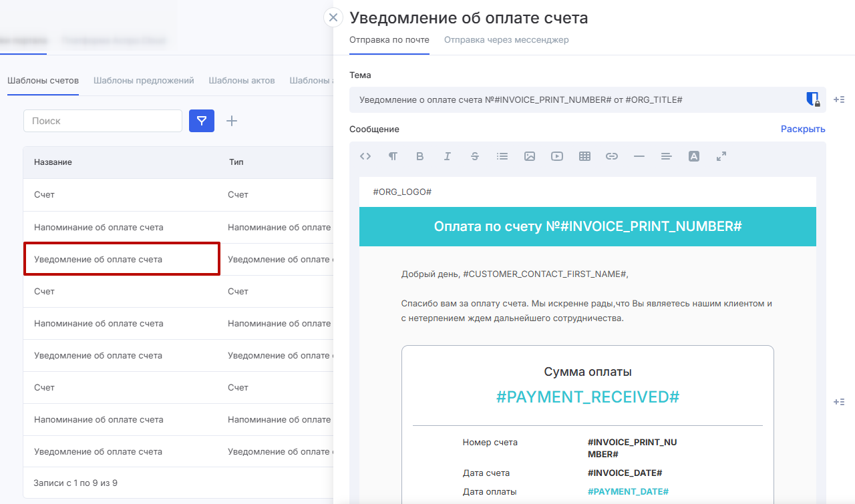
Task: Insert an image into the message
Action: (x=530, y=156)
